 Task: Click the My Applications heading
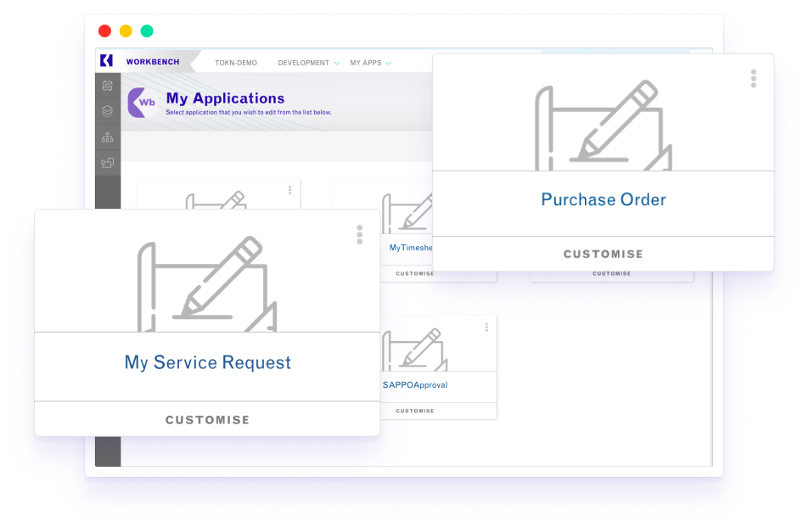point(225,98)
